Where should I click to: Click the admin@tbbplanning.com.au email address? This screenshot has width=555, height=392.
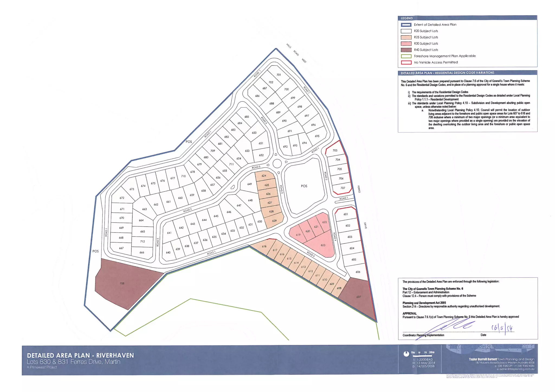click(516, 369)
